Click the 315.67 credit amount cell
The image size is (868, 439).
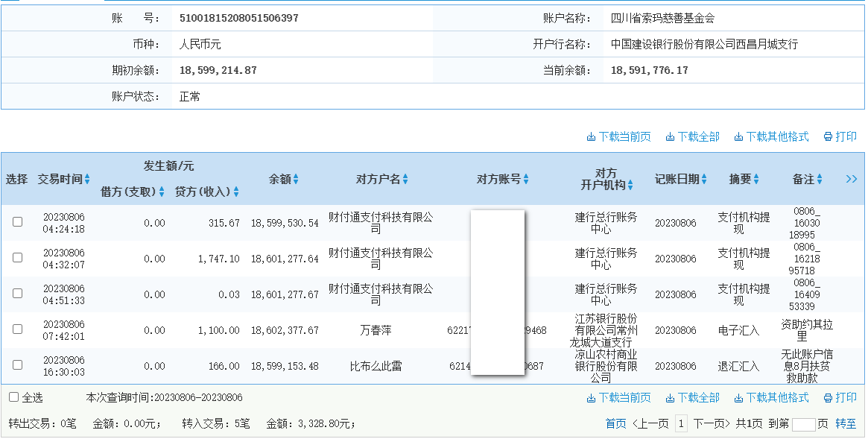click(224, 223)
